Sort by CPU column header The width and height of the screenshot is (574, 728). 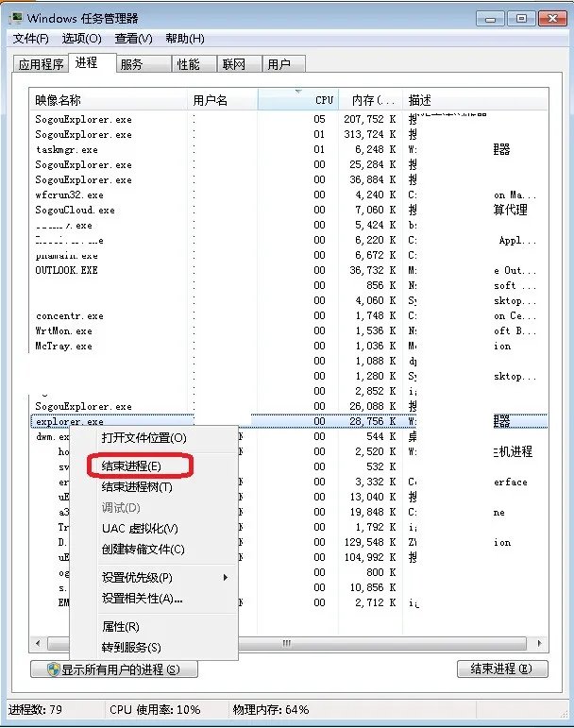click(298, 100)
